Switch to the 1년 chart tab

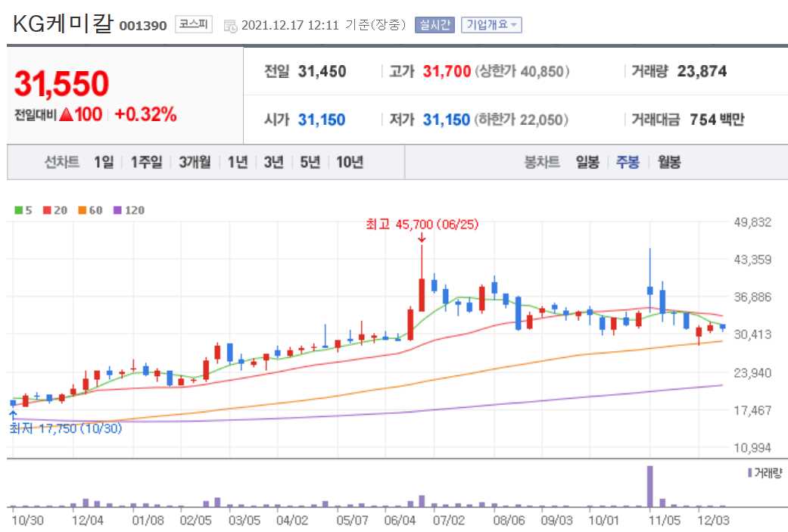coord(238,161)
